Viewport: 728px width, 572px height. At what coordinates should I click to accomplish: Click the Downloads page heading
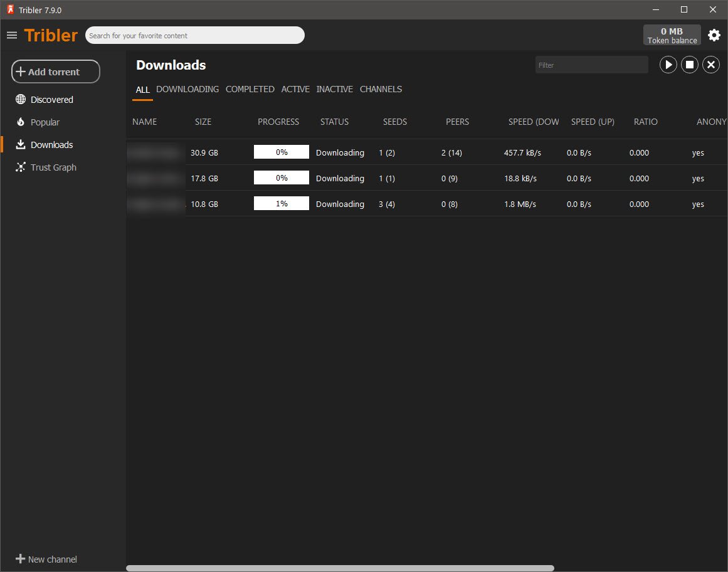(x=171, y=65)
